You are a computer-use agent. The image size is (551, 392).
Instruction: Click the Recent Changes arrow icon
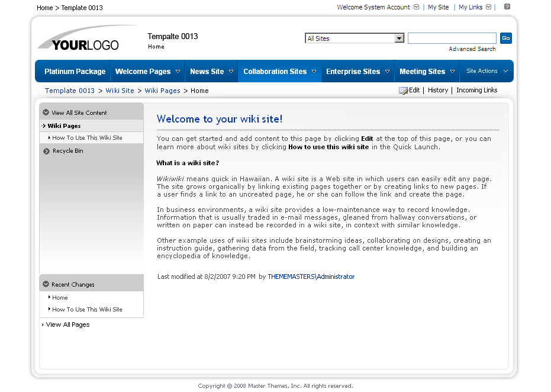coord(46,284)
